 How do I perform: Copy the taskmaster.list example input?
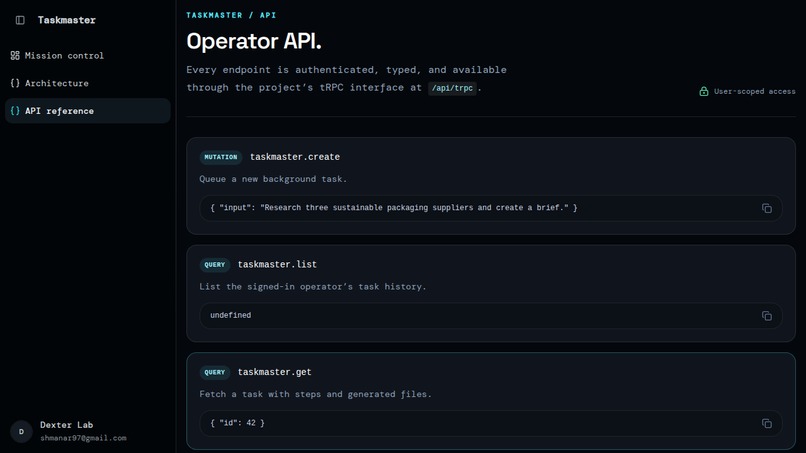(766, 316)
